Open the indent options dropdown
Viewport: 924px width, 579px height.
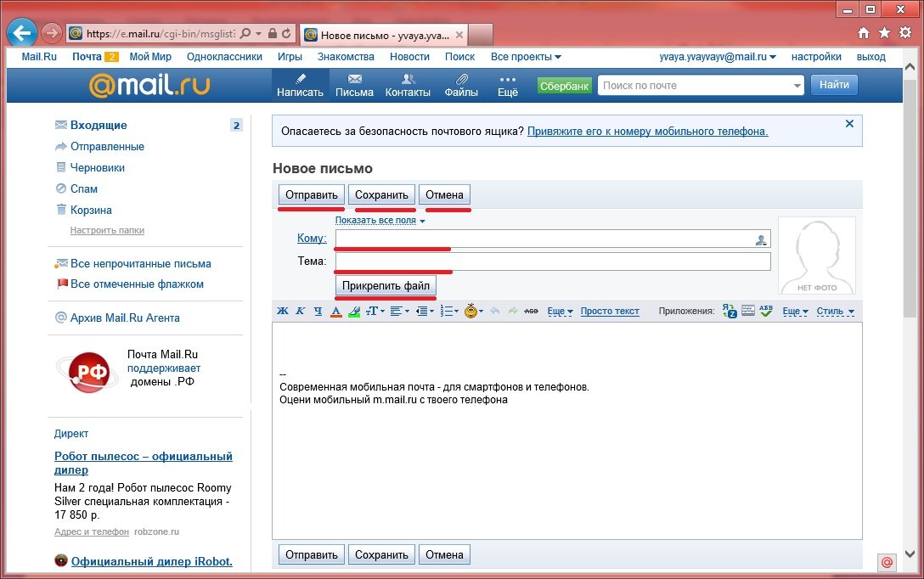tap(425, 311)
